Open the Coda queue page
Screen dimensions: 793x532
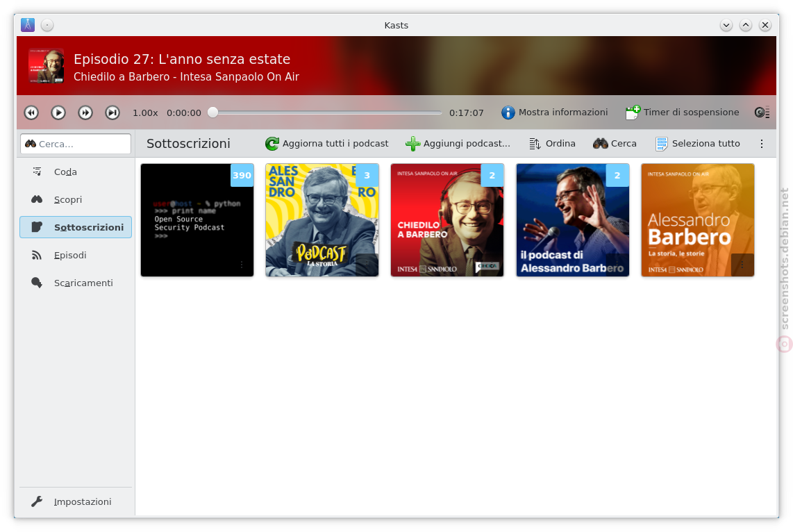76,172
